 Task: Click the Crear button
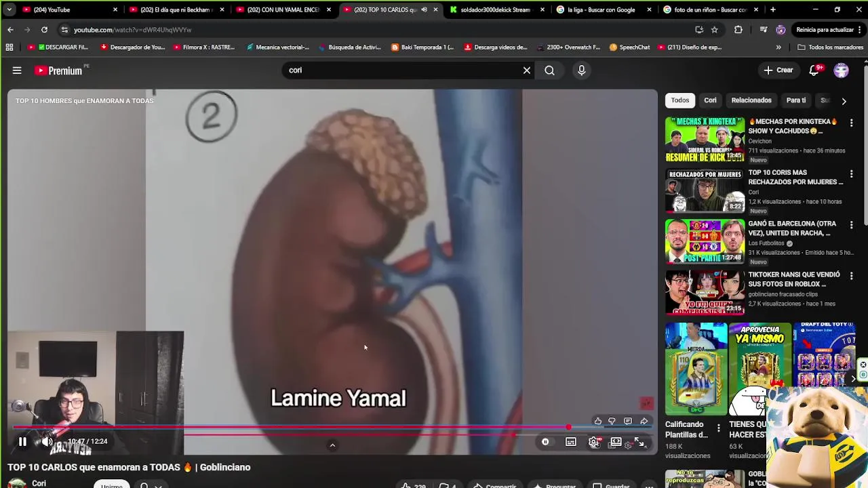point(778,70)
